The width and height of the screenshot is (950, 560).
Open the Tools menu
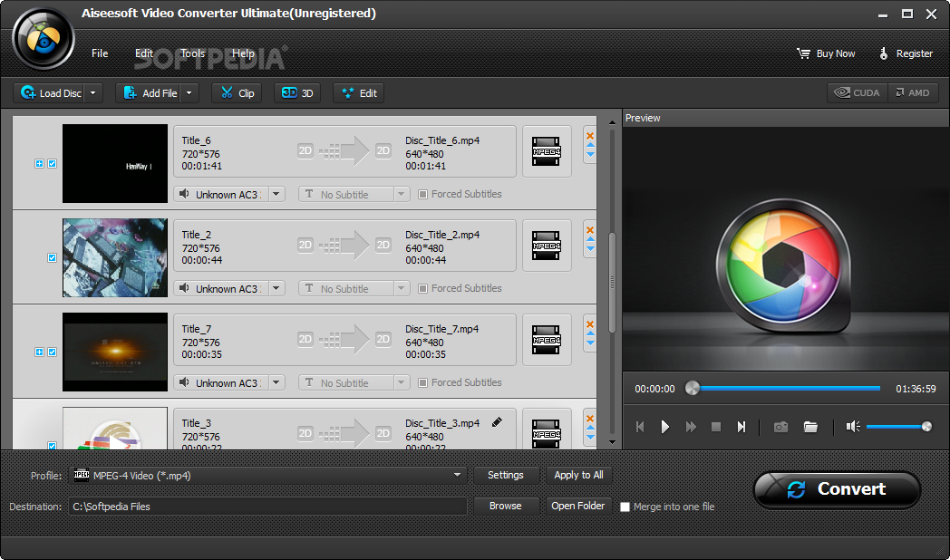193,53
